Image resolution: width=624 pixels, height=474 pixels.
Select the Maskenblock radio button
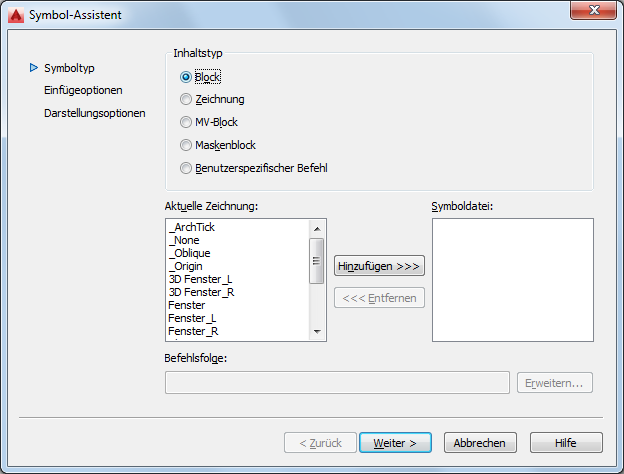(x=185, y=145)
